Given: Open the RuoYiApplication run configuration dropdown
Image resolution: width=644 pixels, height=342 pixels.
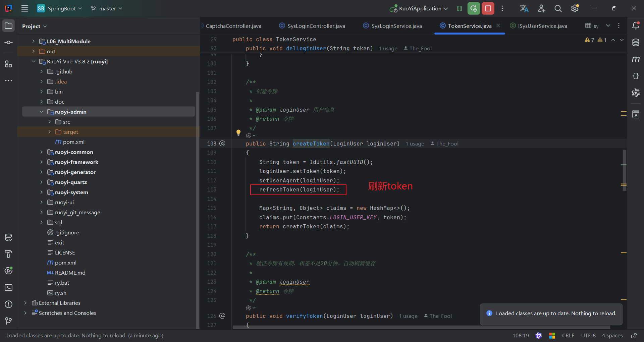Looking at the screenshot, I should click(419, 8).
